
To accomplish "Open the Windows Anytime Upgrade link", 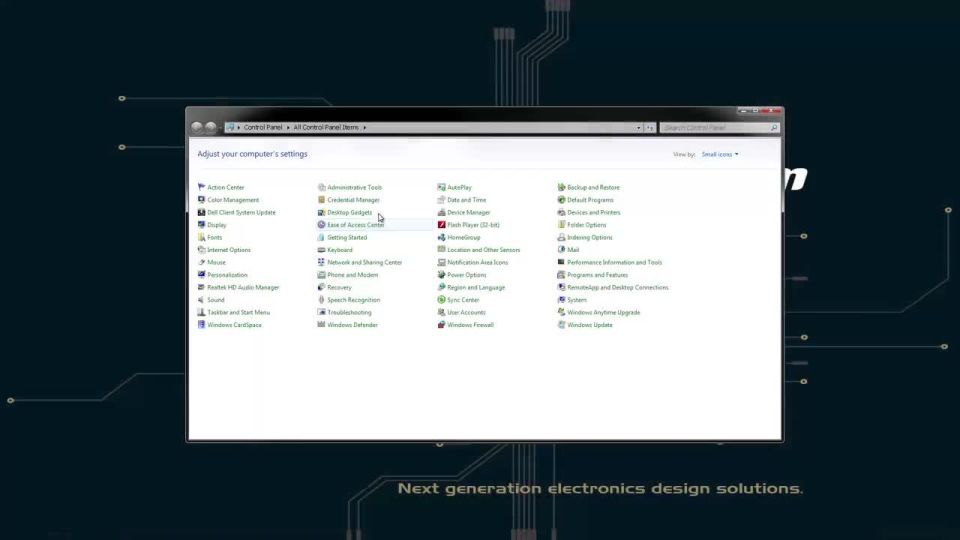I will pyautogui.click(x=604, y=312).
